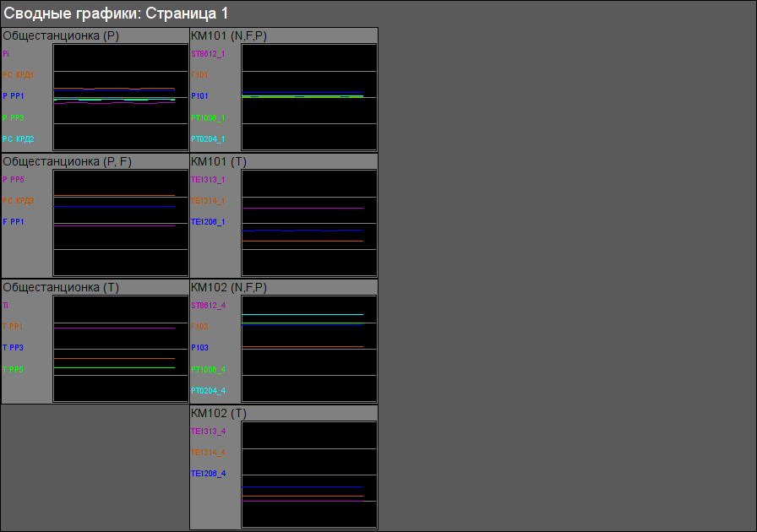Viewport: 757px width, 532px height.
Task: Select the PC КРД1 orange legend label
Action: pos(19,75)
